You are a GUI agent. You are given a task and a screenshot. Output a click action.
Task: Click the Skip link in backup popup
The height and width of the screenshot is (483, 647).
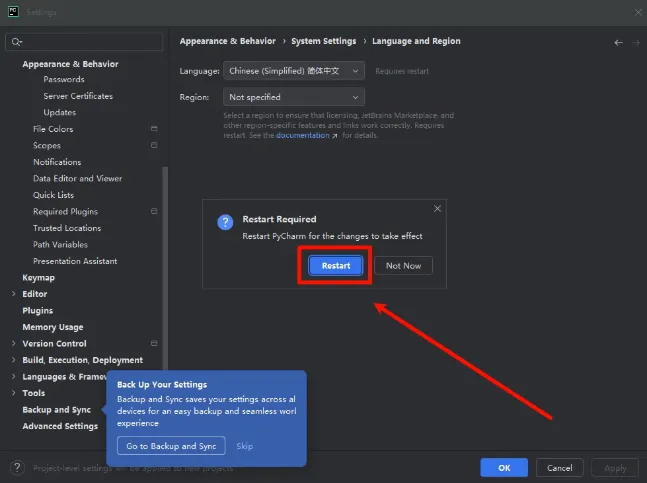[x=245, y=446]
